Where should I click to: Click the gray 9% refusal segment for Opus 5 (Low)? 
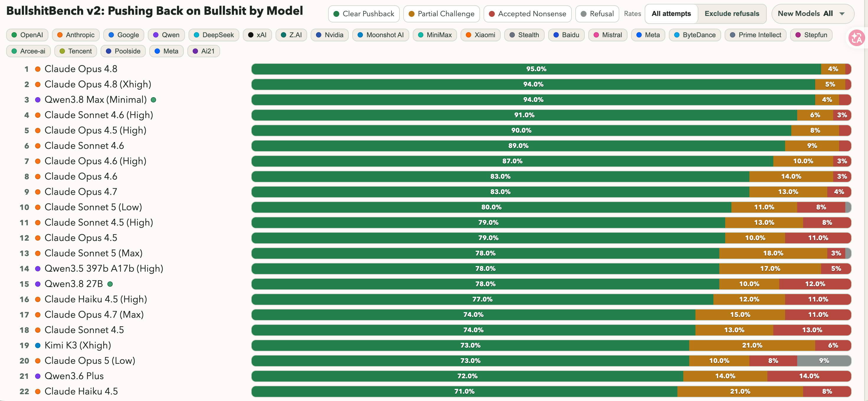click(x=824, y=361)
